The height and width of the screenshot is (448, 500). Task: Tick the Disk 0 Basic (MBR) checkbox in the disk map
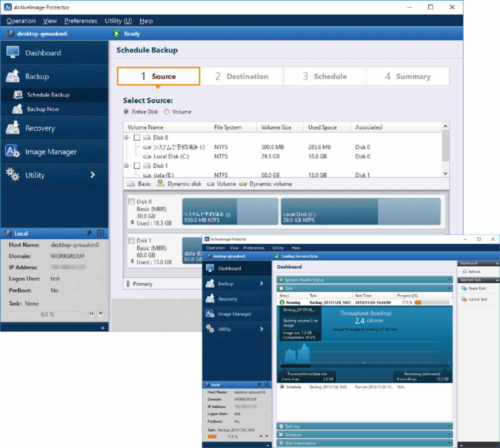(131, 201)
